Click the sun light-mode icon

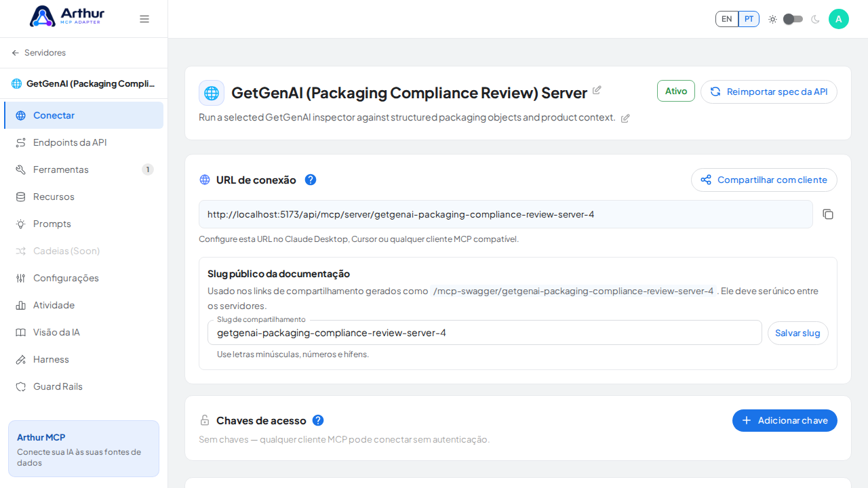(772, 19)
